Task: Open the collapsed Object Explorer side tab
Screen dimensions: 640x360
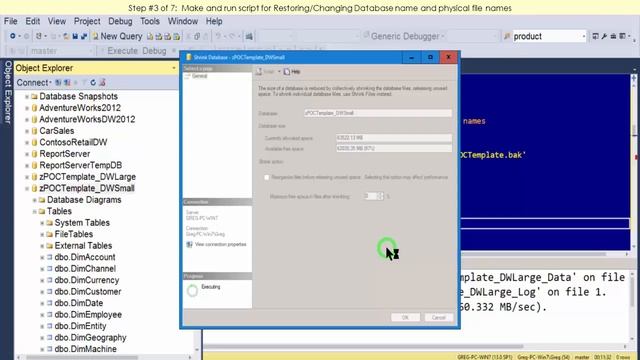Action: pyautogui.click(x=7, y=92)
